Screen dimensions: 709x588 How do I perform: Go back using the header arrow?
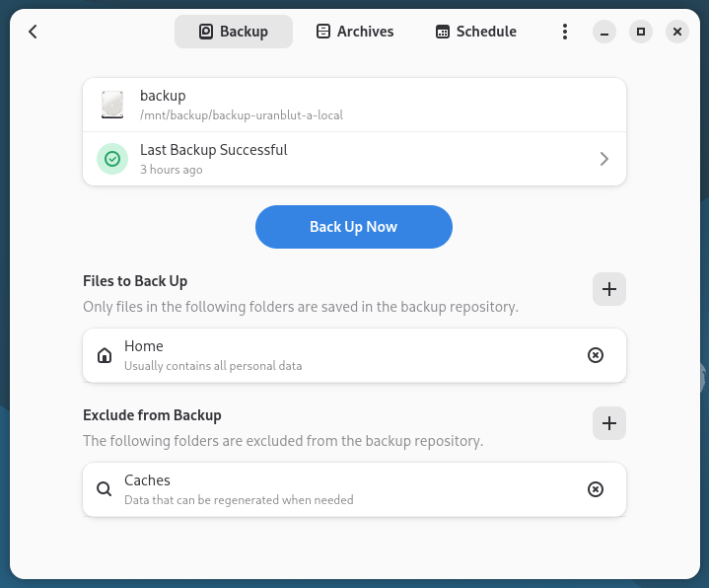click(x=33, y=32)
